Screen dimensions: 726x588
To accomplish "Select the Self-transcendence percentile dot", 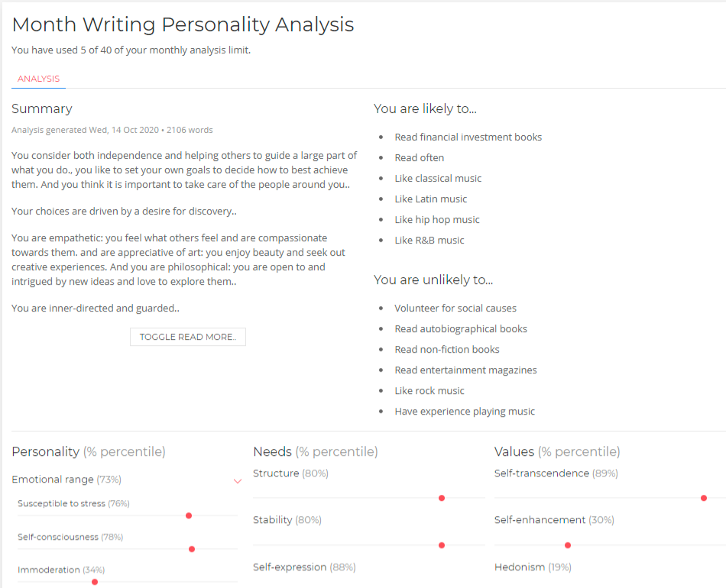I will click(x=704, y=497).
